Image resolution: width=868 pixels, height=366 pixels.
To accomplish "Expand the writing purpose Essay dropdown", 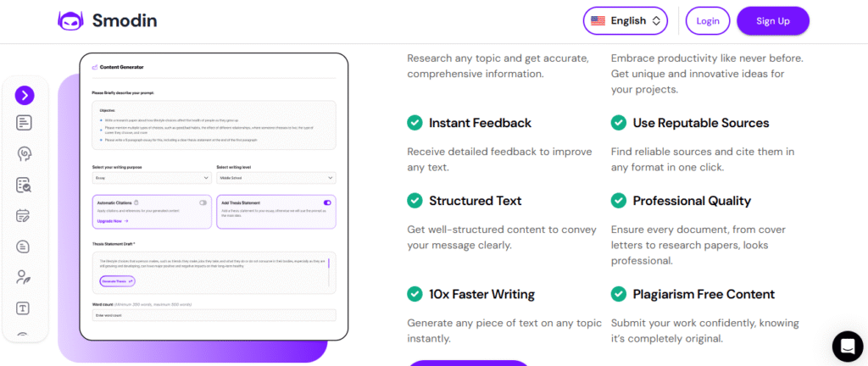I will (152, 178).
